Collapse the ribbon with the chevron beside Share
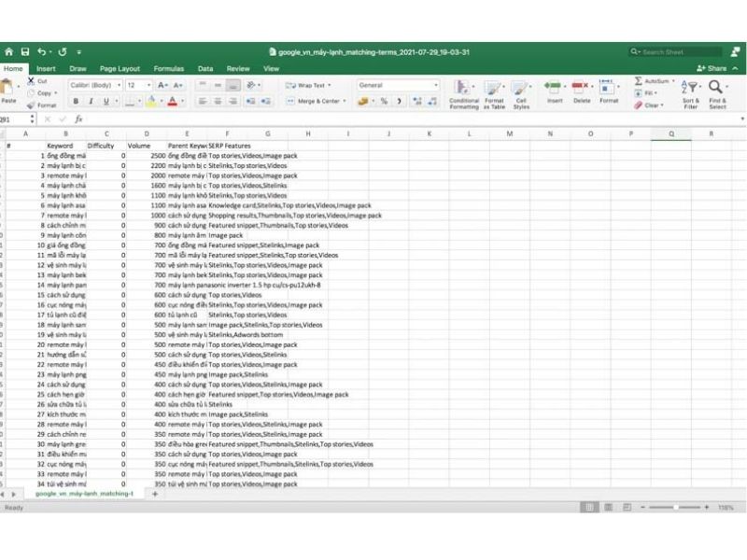747x560 pixels. (736, 68)
